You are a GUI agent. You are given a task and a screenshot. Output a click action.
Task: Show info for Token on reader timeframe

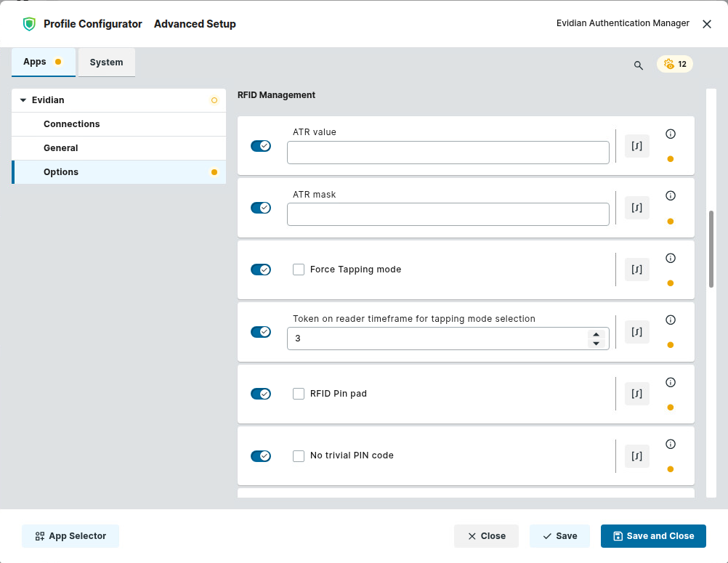click(671, 320)
